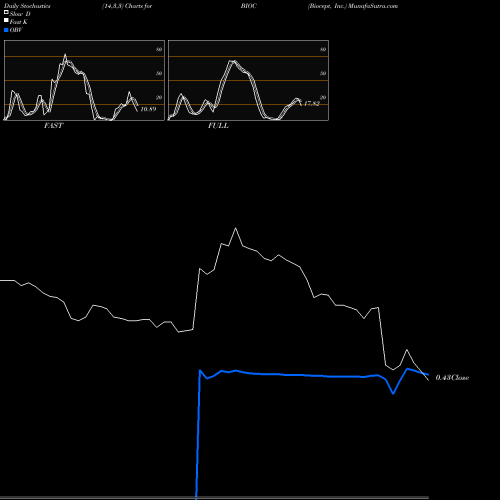500x500 pixels.
Task: Click the Fast K legend swatch
Action: tap(6, 21)
